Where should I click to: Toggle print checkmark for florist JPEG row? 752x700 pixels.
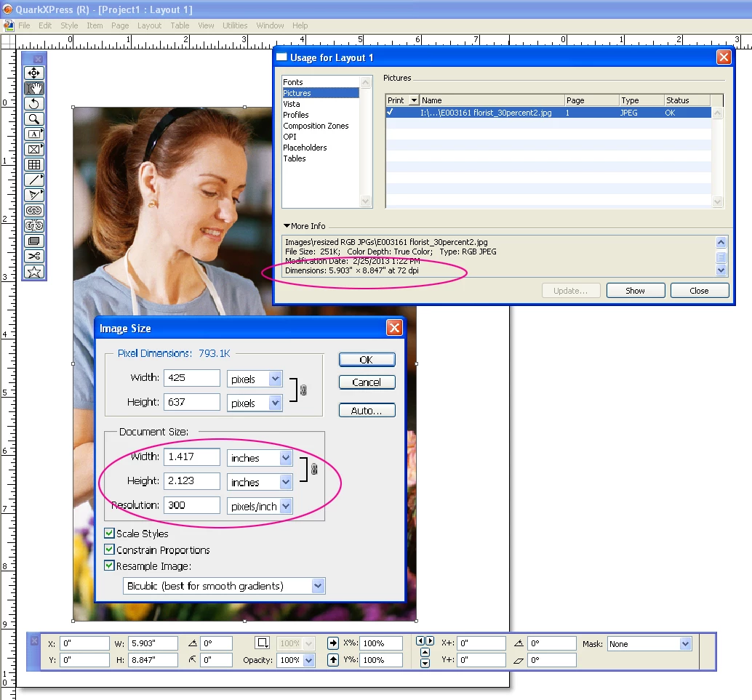click(x=391, y=112)
